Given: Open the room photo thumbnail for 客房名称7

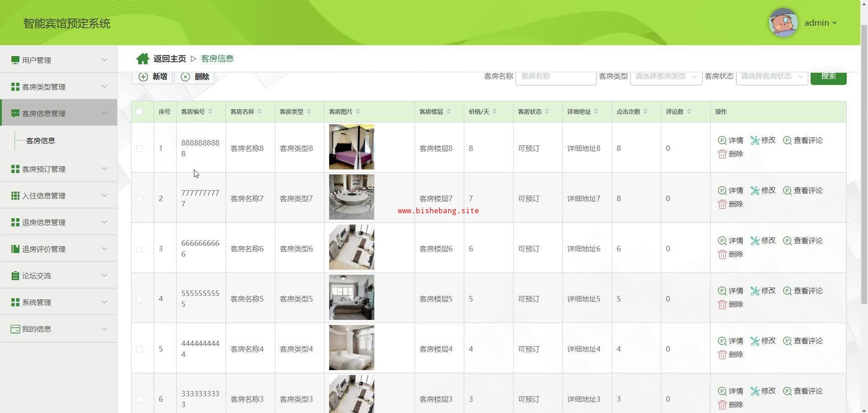Looking at the screenshot, I should (x=352, y=197).
